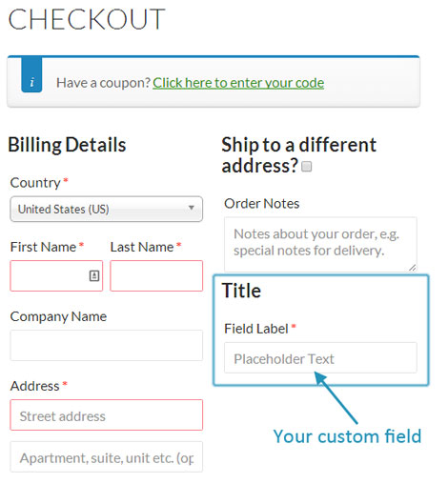
Task: Focus the Last Name input field
Action: (x=156, y=275)
